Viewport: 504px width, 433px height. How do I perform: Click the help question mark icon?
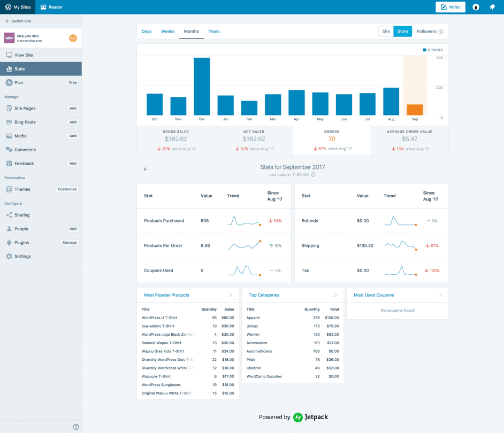(76, 427)
